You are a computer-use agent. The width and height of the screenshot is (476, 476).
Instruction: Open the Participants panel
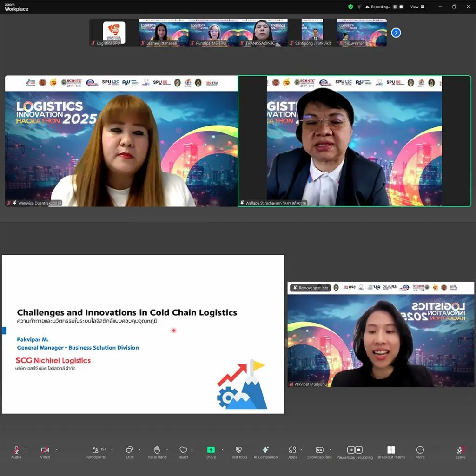point(95,452)
